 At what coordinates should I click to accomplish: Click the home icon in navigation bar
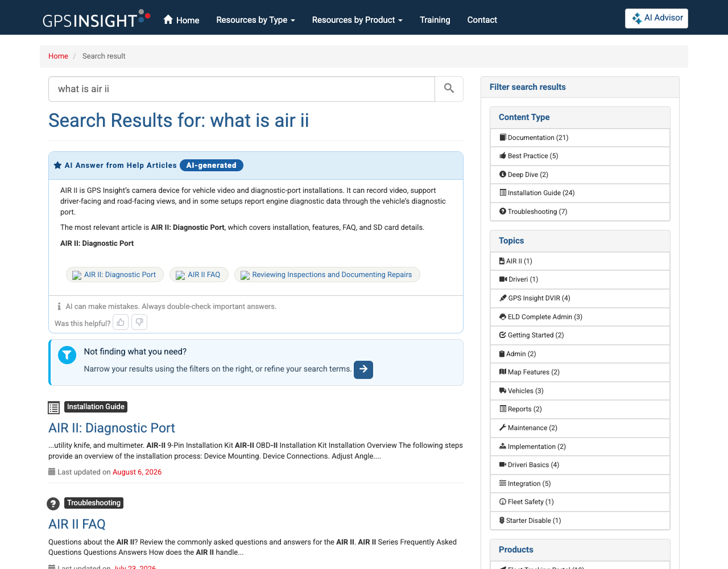tap(168, 19)
